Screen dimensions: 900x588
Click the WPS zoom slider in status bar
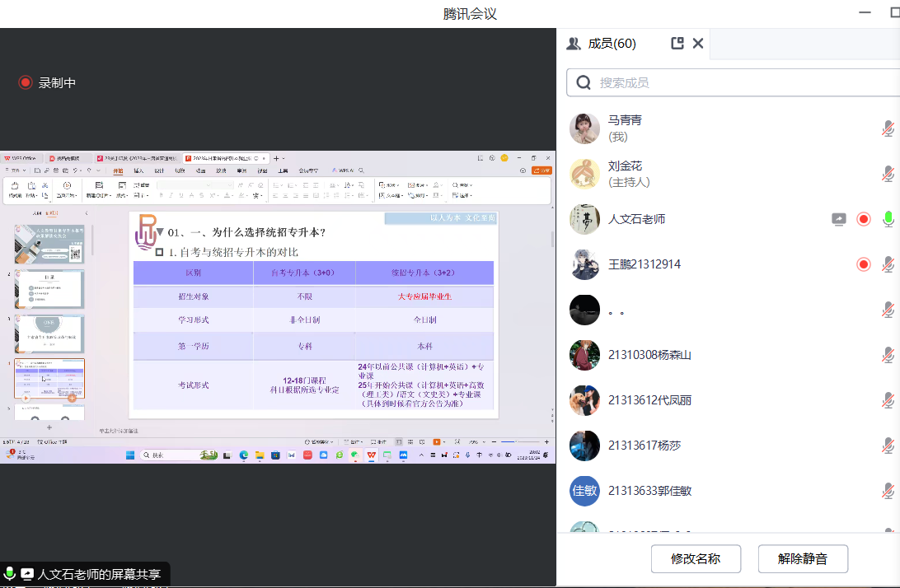pos(515,442)
